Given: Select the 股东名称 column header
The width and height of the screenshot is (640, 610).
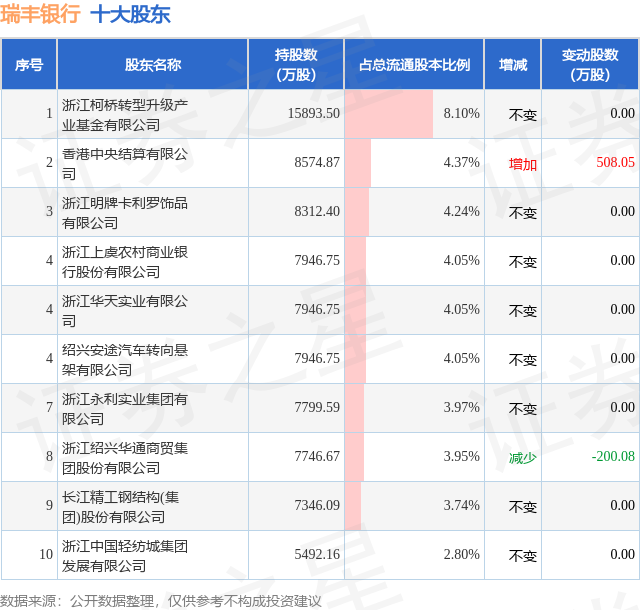Looking at the screenshot, I should coord(153,65).
